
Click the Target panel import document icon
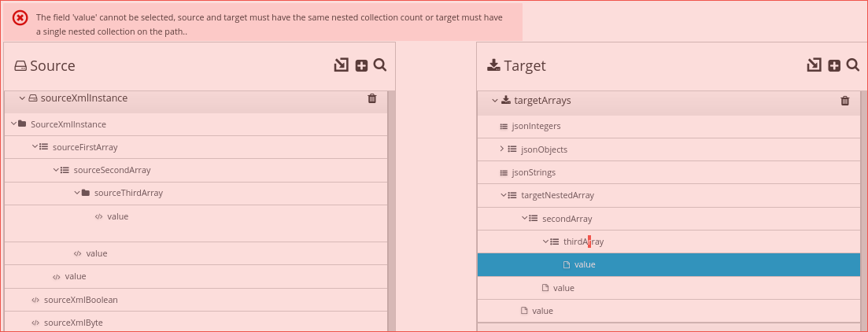(x=814, y=65)
